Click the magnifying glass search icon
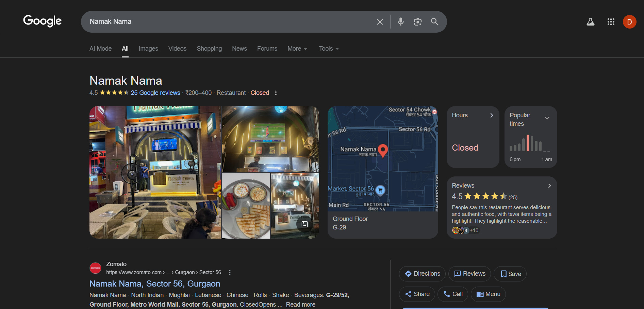644x309 pixels. 434,22
